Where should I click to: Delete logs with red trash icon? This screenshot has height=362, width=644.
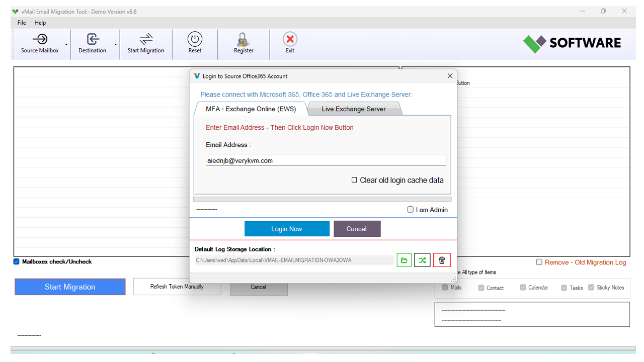tap(442, 260)
